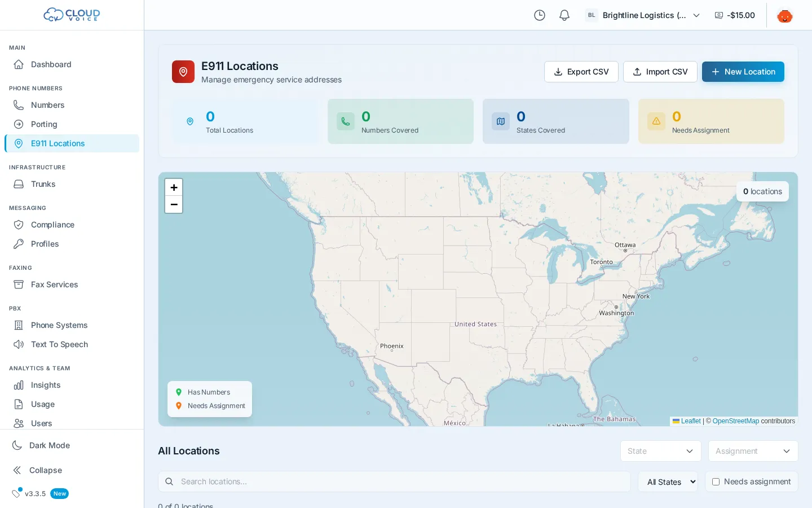Create a New Location
This screenshot has height=508, width=812.
click(x=743, y=72)
